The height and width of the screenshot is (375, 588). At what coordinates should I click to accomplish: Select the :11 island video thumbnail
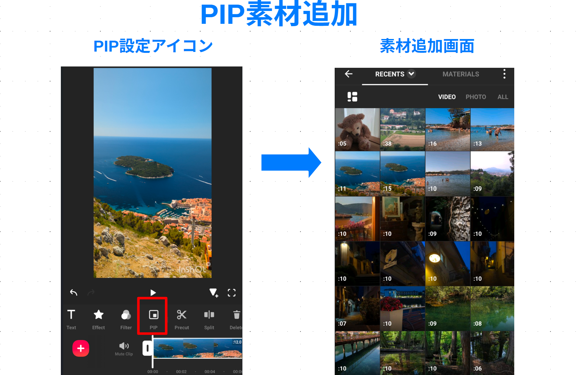tap(357, 174)
